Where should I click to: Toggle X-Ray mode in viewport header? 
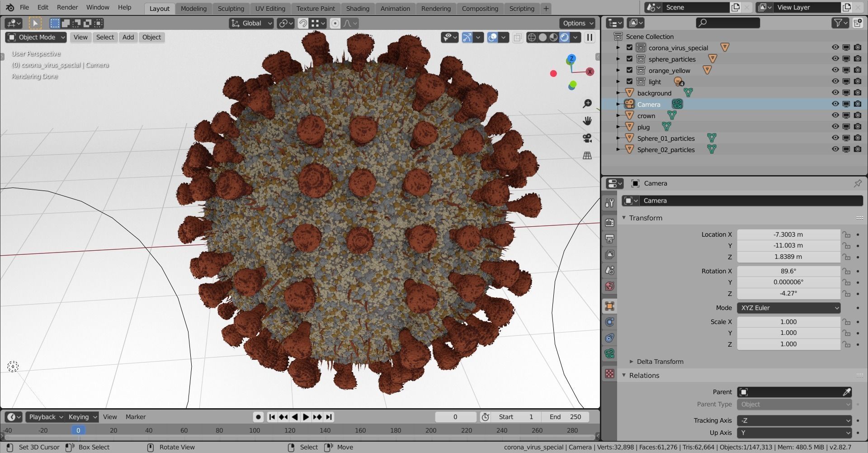point(517,38)
